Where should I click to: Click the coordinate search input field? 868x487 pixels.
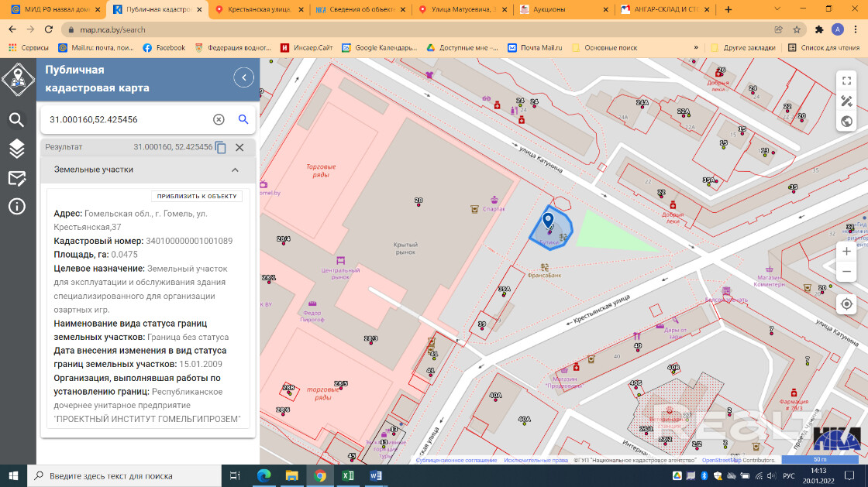[124, 120]
